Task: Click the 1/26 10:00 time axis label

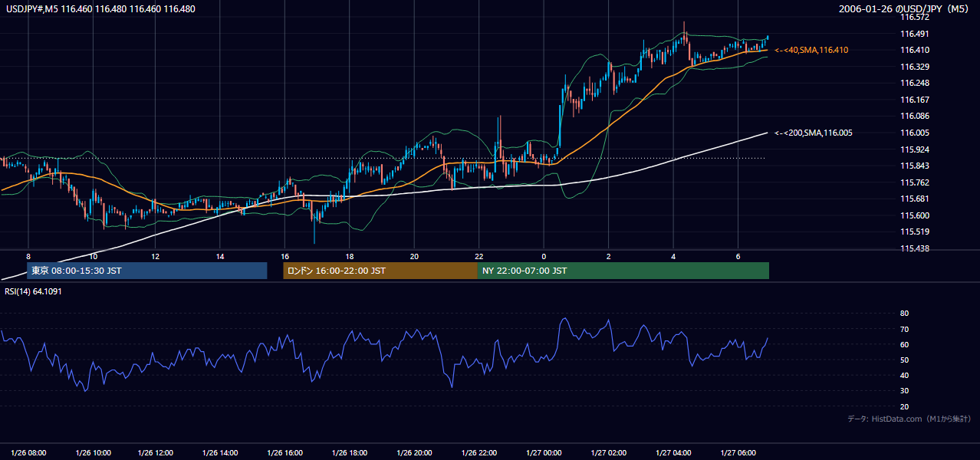Action: pyautogui.click(x=94, y=453)
